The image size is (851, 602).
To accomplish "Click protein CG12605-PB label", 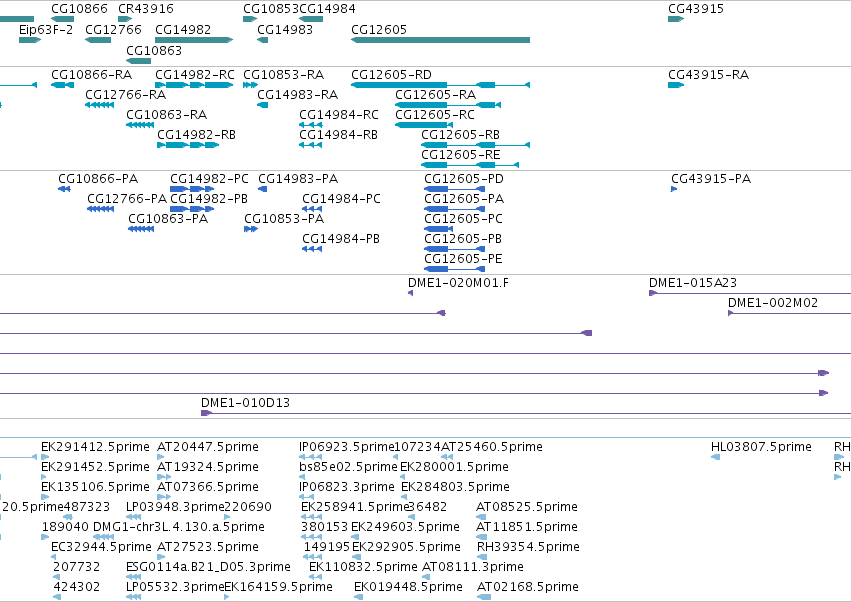I will [x=463, y=239].
